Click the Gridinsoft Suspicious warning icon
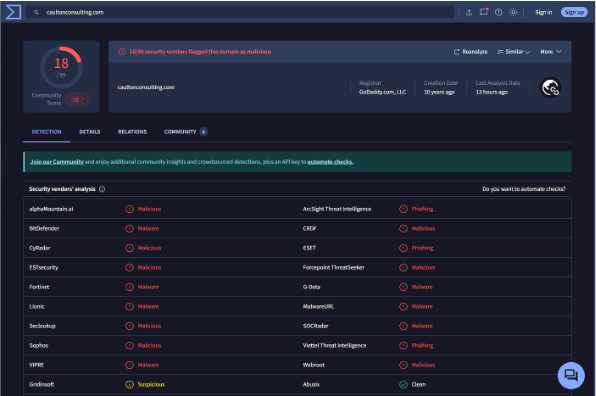 pos(130,385)
